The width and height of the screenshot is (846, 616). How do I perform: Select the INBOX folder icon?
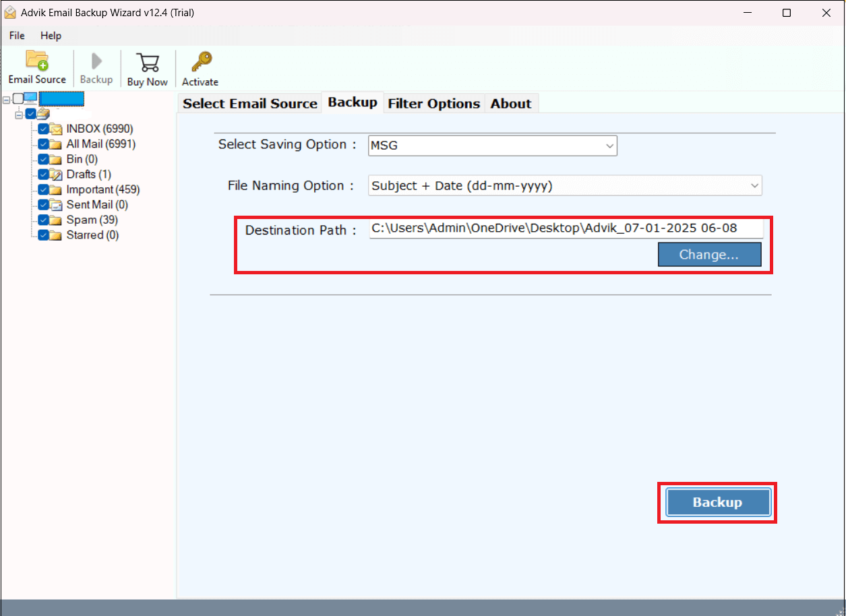[56, 129]
